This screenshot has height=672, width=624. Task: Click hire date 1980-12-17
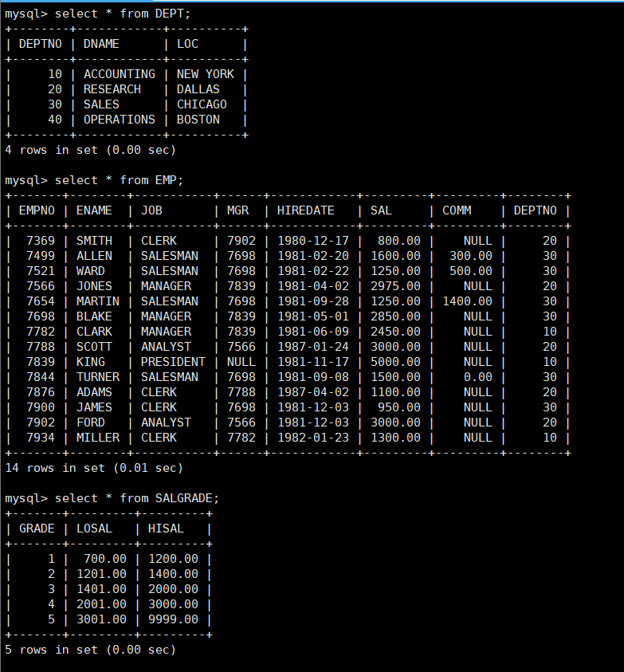[x=313, y=241]
